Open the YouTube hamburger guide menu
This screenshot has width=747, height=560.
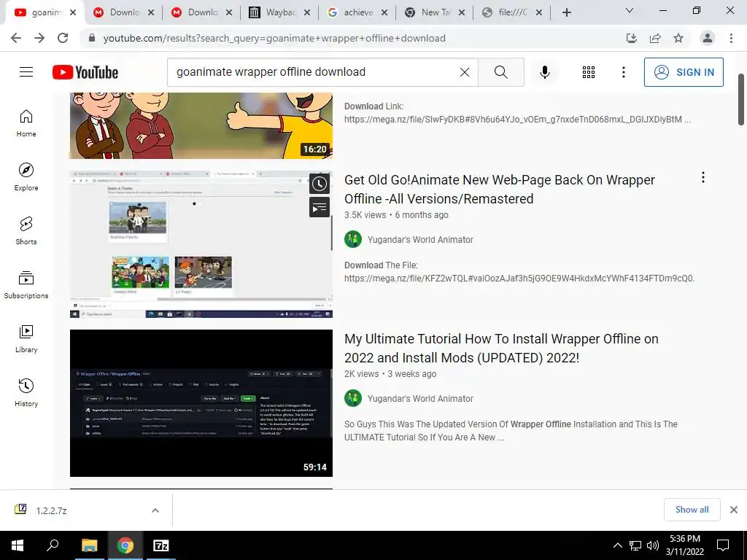pyautogui.click(x=26, y=72)
